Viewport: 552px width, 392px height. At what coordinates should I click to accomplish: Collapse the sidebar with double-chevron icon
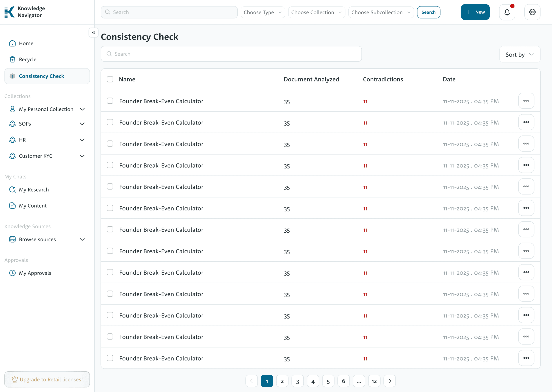tap(94, 32)
